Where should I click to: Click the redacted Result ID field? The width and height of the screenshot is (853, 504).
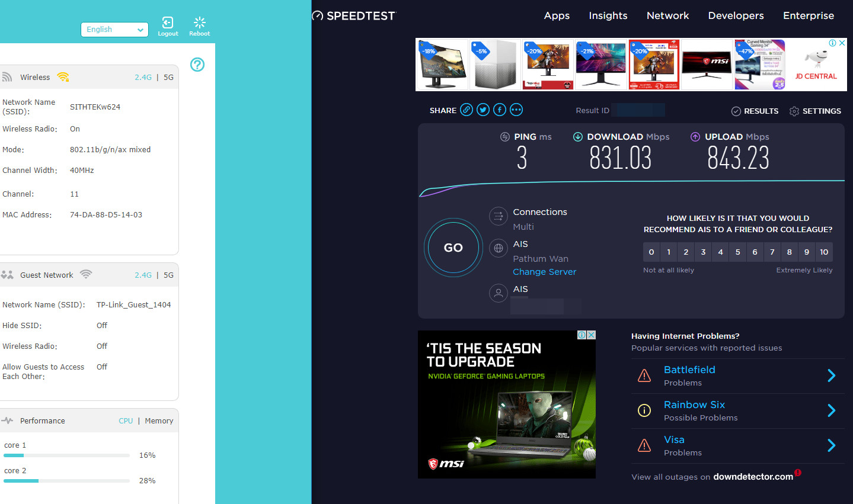(x=638, y=110)
